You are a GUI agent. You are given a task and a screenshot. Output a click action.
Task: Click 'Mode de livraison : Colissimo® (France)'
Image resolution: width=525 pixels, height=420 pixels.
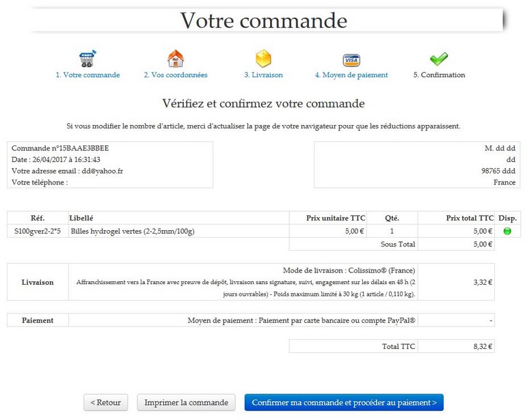(x=349, y=270)
